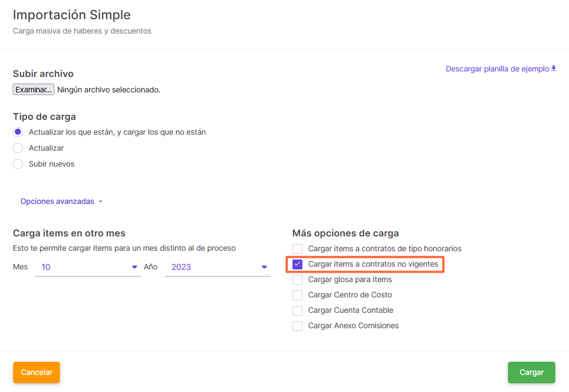The image size is (569, 392).
Task: Click the download arrow icon beside planilla link
Action: pyautogui.click(x=554, y=68)
